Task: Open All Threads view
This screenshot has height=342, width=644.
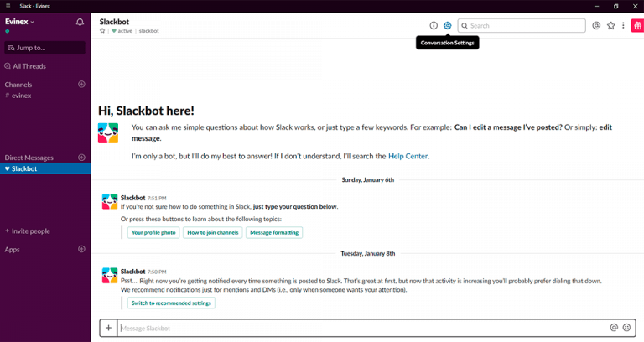Action: click(x=29, y=66)
